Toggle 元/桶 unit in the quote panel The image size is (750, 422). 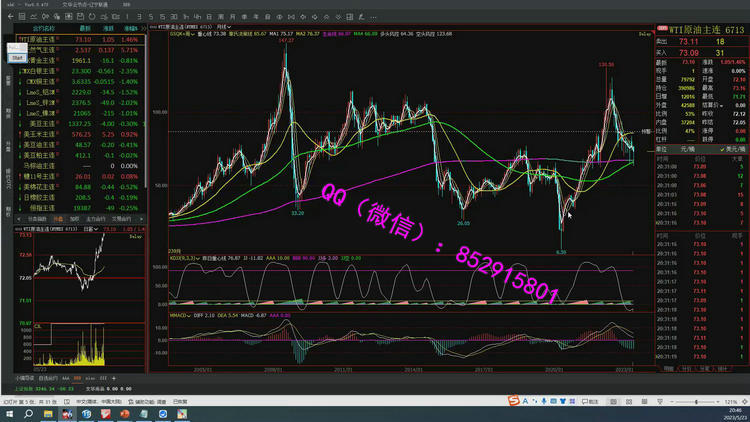(x=690, y=149)
